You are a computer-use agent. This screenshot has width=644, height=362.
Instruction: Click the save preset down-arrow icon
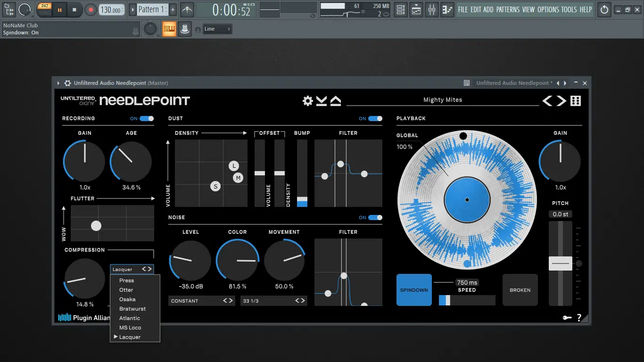coord(322,101)
